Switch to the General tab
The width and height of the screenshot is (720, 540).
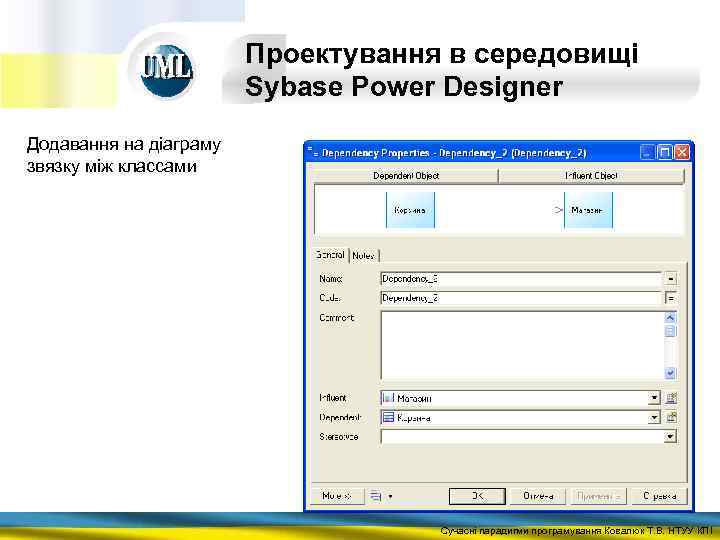(x=330, y=255)
